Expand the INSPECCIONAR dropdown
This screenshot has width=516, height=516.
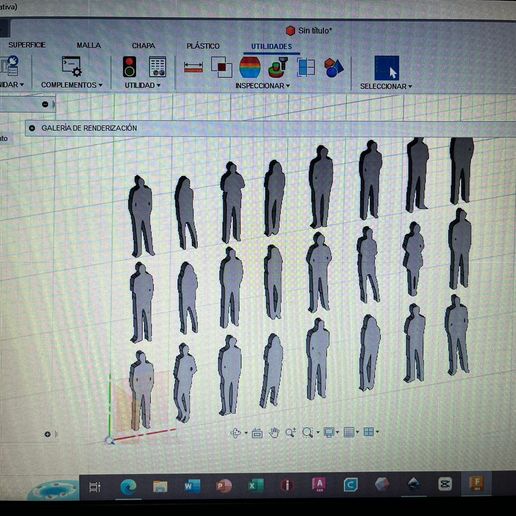(262, 86)
